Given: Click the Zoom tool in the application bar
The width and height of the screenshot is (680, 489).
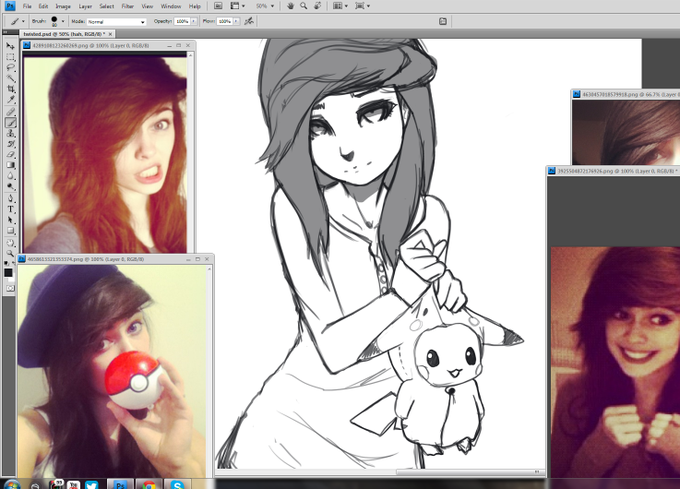Looking at the screenshot, I should pos(304,6).
